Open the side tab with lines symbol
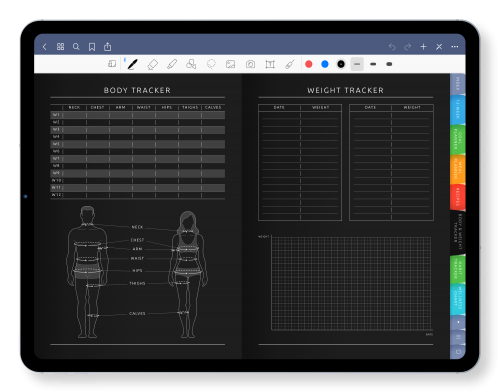 pos(458,337)
